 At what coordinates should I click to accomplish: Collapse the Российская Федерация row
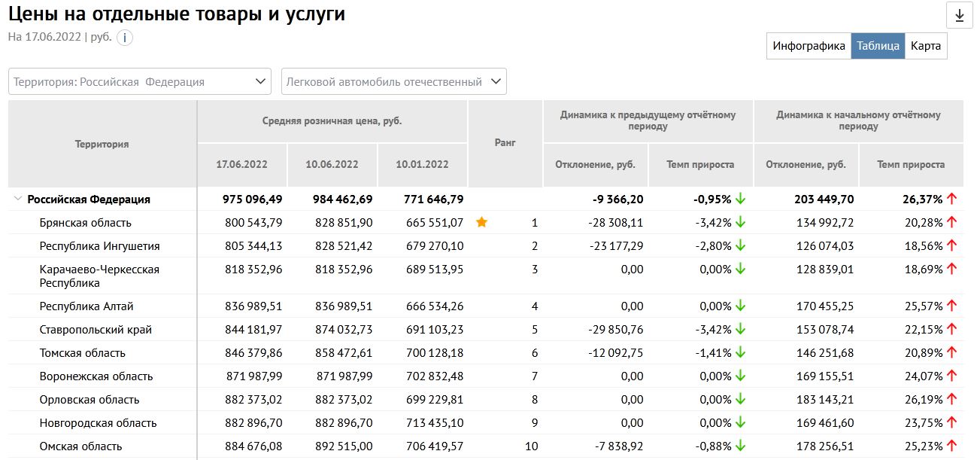tap(17, 200)
